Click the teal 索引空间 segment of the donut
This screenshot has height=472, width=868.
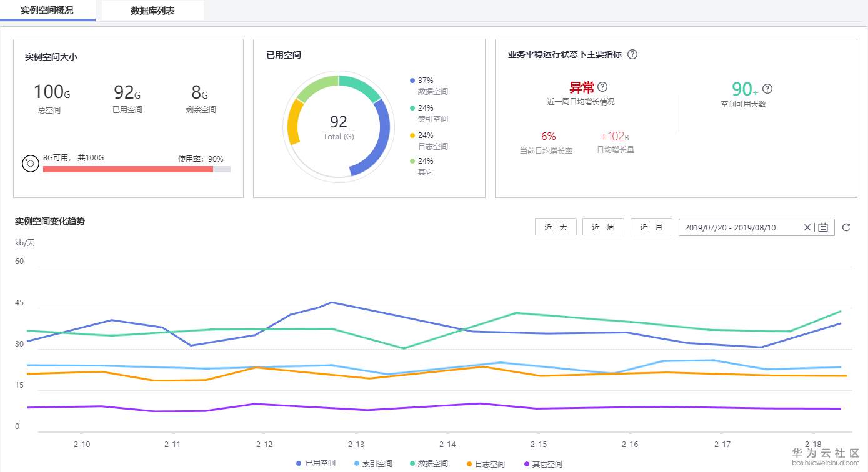click(361, 87)
